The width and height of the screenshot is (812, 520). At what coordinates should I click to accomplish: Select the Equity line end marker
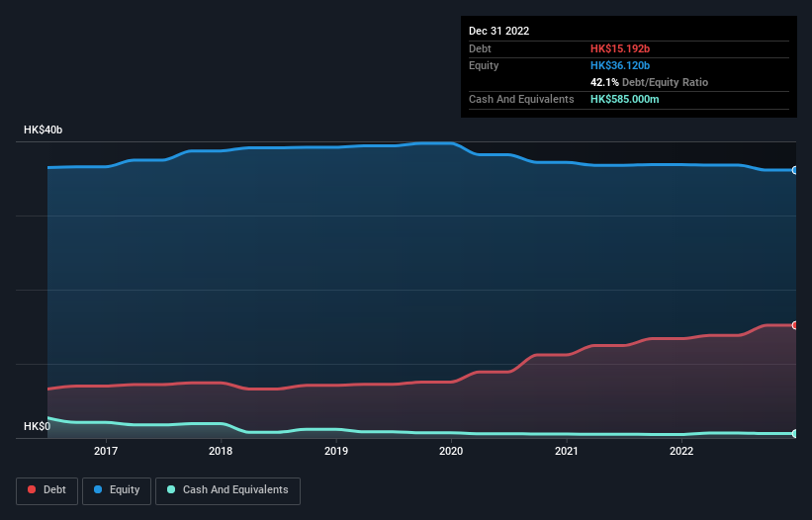click(x=795, y=170)
